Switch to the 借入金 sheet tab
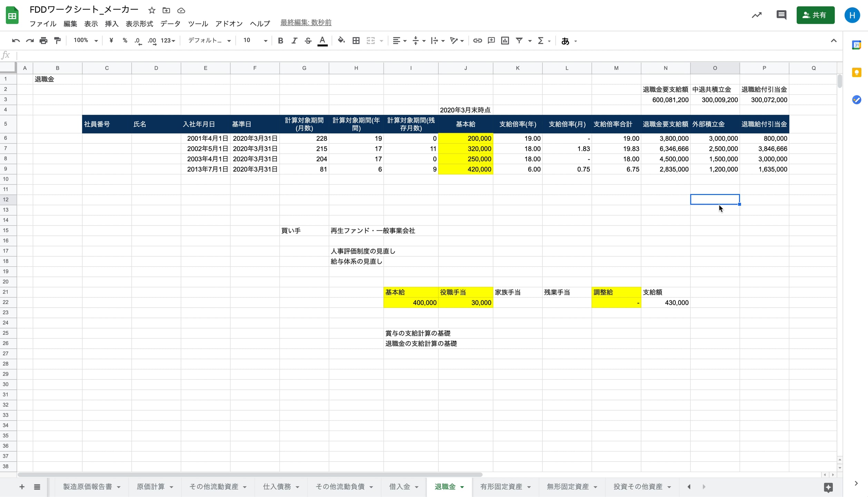This screenshot has height=497, width=868. (400, 487)
